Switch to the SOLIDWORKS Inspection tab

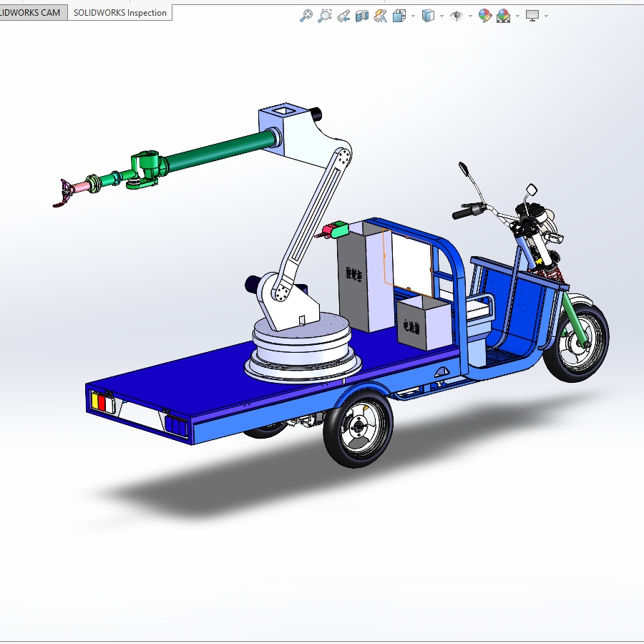click(120, 13)
